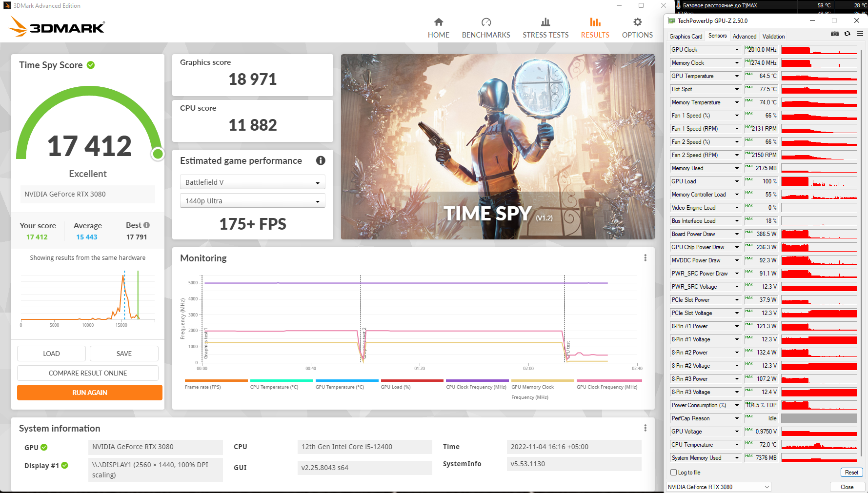Screen dimensions: 868x493
Task: Open the GPU-Z hamburger menu
Action: (860, 34)
